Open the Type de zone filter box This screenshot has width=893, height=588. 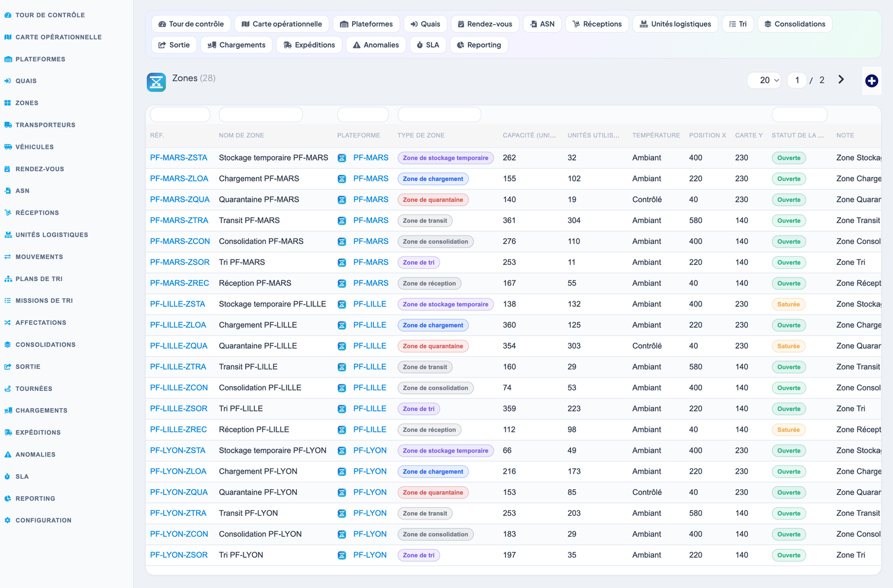pyautogui.click(x=439, y=115)
